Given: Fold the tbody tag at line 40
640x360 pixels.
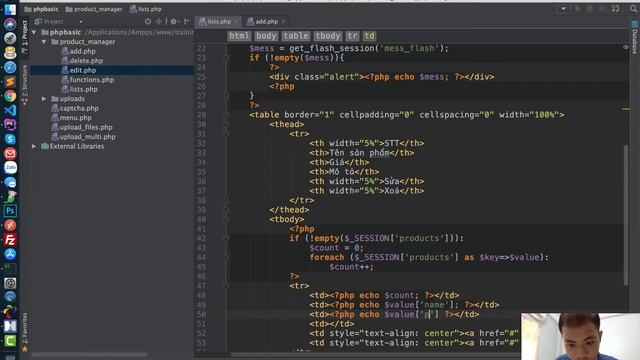Looking at the screenshot, I should (226, 220).
